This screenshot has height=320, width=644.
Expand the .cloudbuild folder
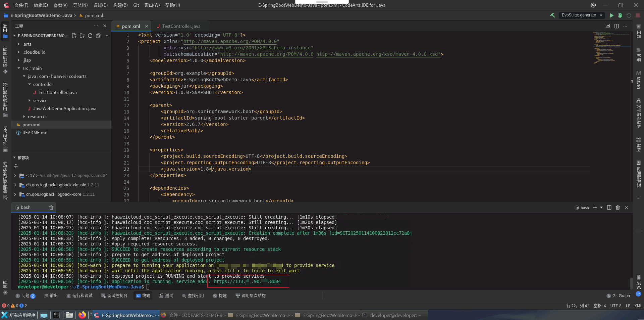[x=19, y=52]
